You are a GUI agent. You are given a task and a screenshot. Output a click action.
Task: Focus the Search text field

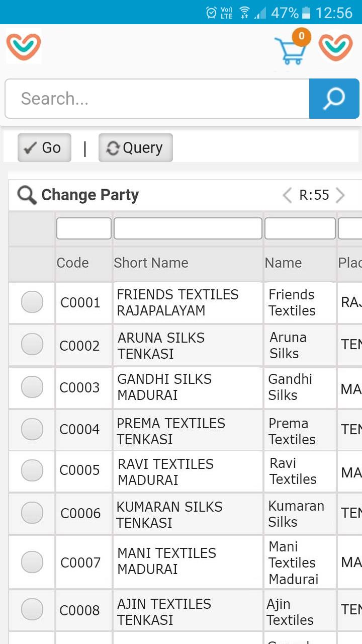coord(157,99)
